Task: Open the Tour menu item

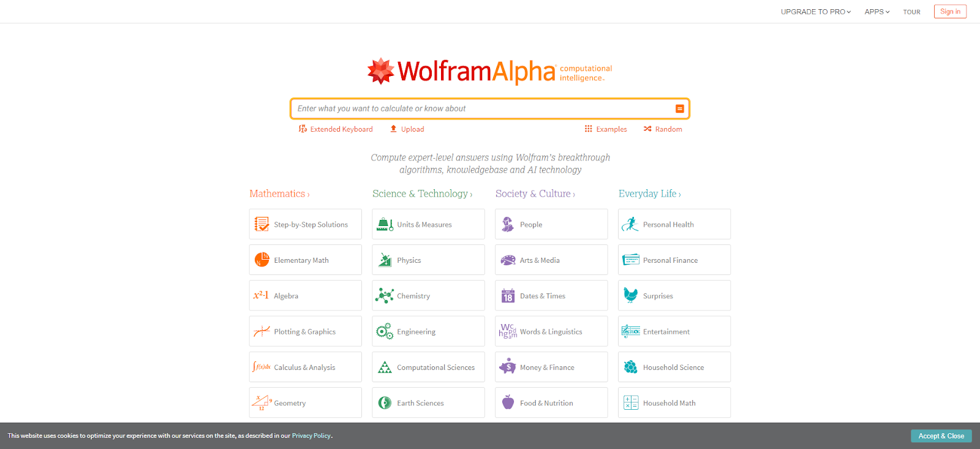Action: click(x=911, y=12)
